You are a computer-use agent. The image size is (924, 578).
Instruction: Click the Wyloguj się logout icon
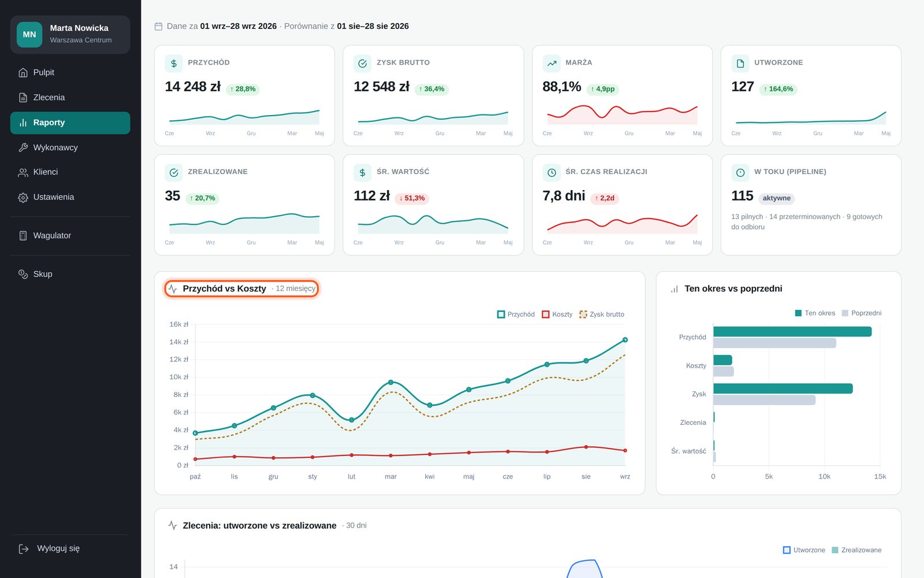24,549
